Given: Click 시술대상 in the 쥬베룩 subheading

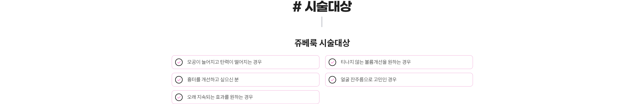Looking at the screenshot, I should click(334, 43).
